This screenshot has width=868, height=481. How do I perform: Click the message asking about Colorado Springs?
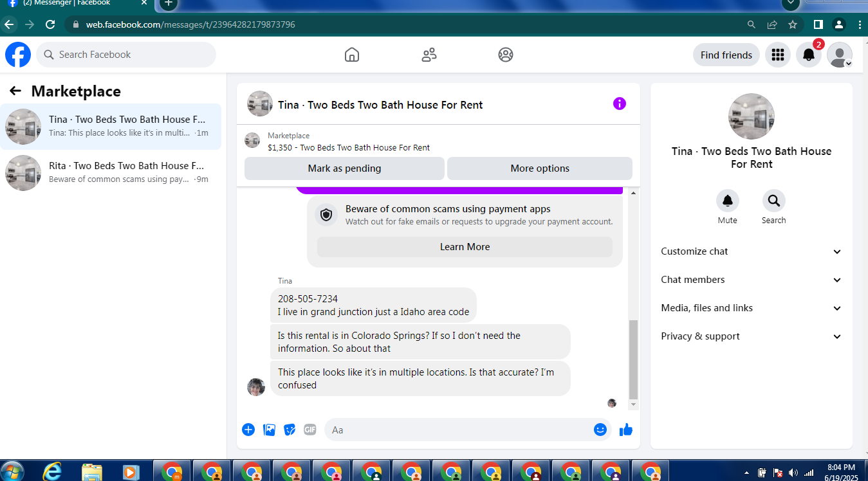420,341
